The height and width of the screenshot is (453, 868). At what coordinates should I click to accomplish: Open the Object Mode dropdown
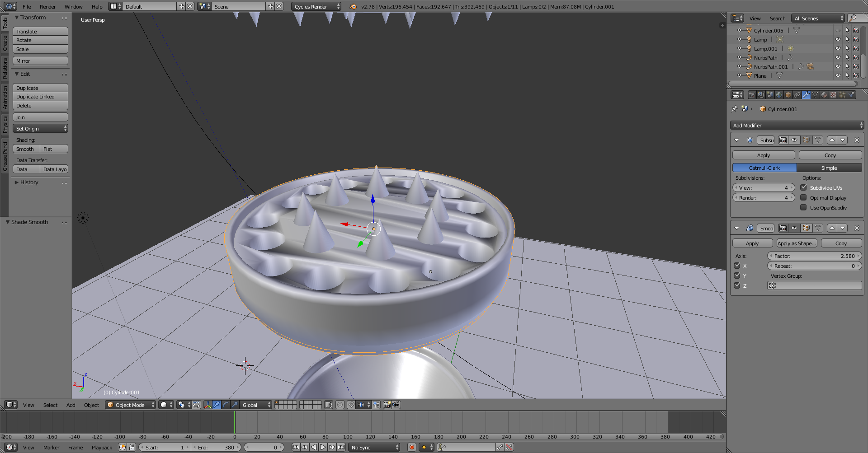[130, 405]
